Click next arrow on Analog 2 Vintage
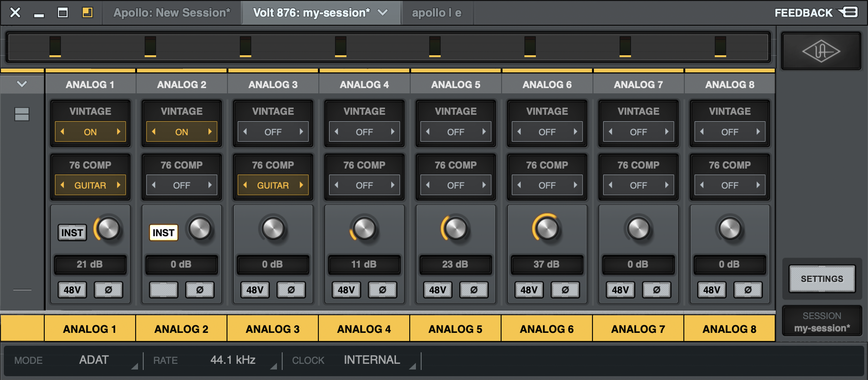The width and height of the screenshot is (868, 380). (x=210, y=132)
